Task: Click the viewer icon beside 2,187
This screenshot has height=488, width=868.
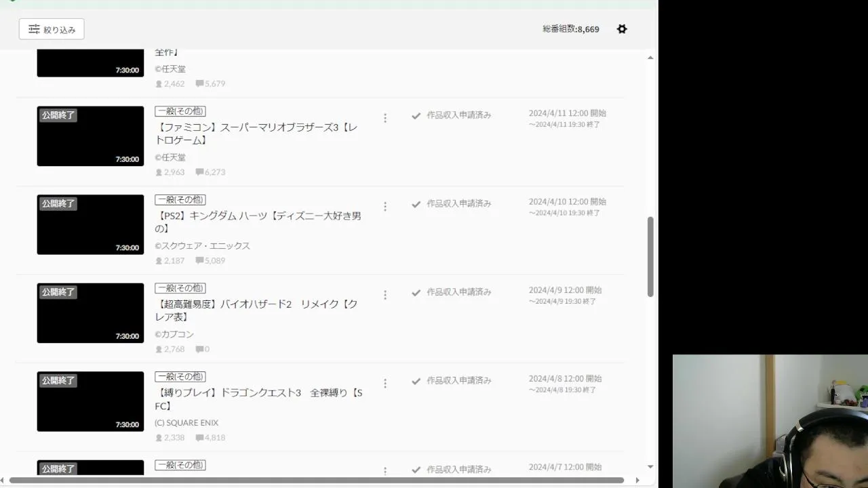Action: pos(159,261)
